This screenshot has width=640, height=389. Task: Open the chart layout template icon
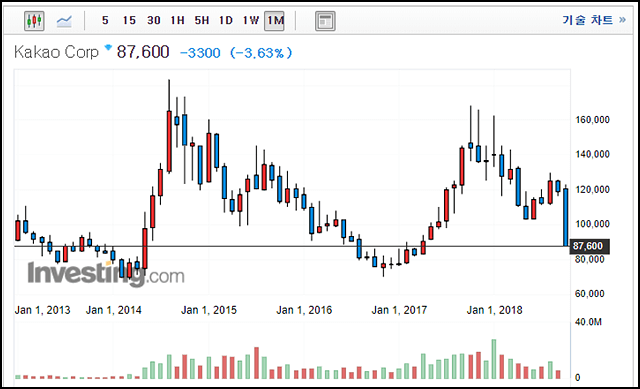click(x=325, y=21)
